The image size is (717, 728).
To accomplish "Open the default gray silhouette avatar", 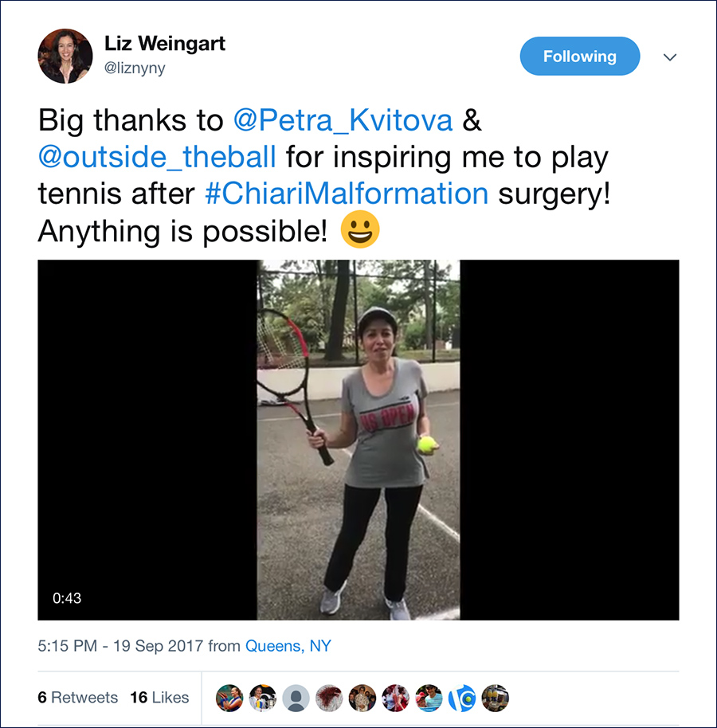I will coord(296,698).
